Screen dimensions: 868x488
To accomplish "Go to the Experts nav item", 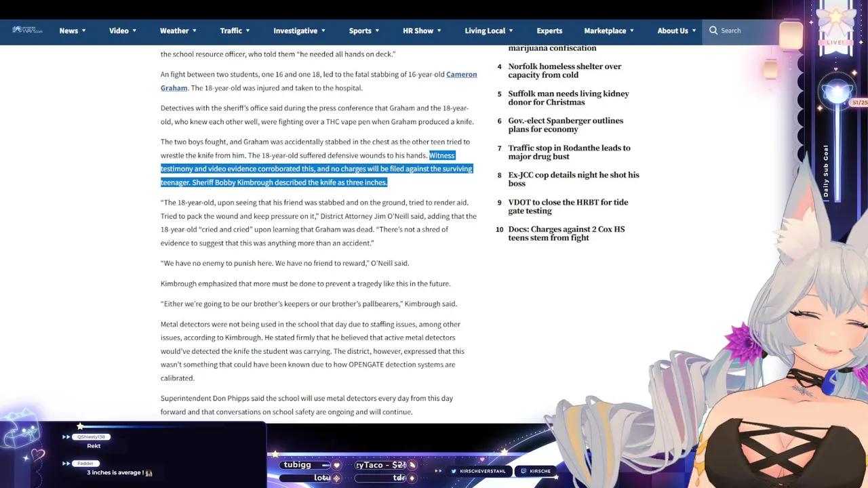I will click(549, 30).
